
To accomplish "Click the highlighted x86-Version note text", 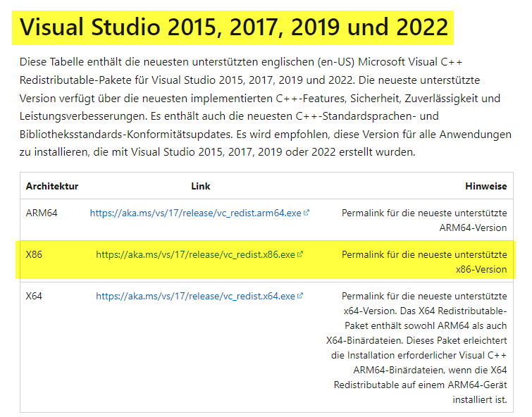I will click(x=424, y=261).
